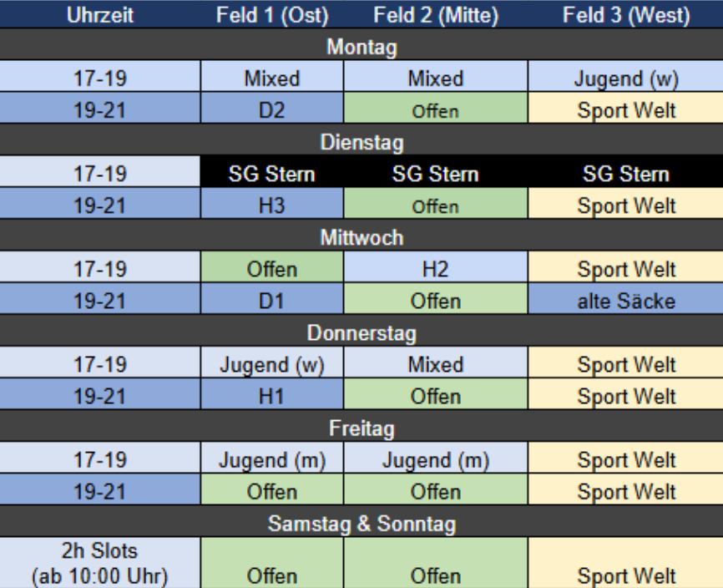The height and width of the screenshot is (588, 723).
Task: Select the H3 team cell
Action: [272, 205]
